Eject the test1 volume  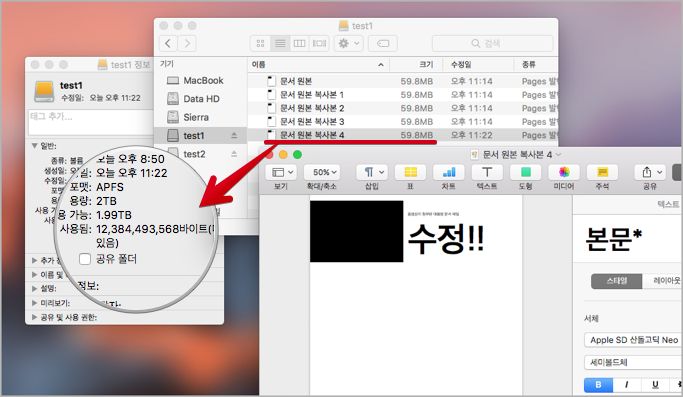click(x=234, y=136)
